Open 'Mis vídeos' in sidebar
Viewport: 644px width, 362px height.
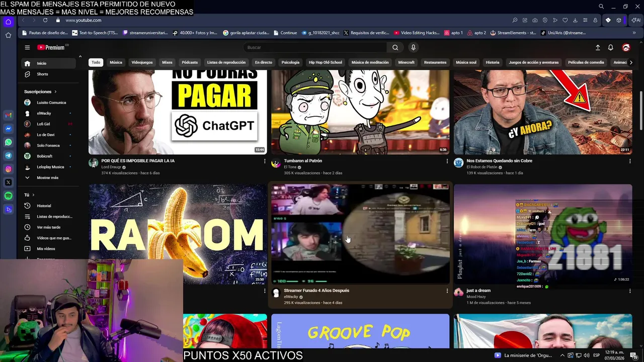point(49,248)
